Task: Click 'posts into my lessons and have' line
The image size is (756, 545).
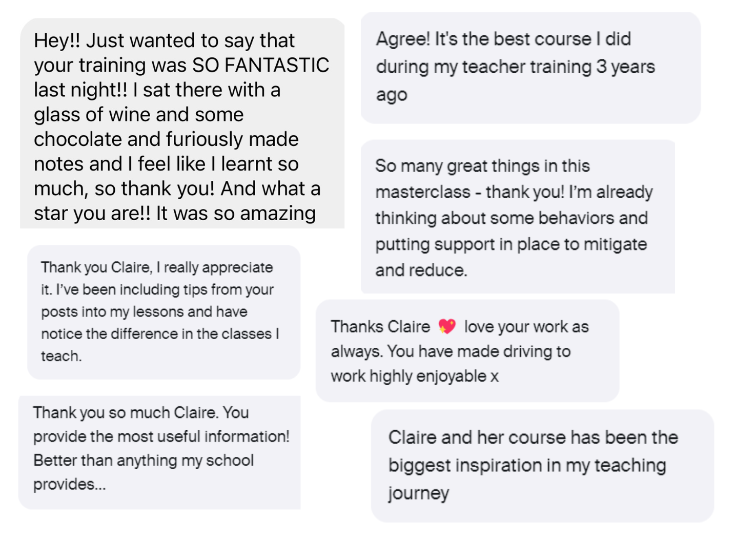Action: 144,312
